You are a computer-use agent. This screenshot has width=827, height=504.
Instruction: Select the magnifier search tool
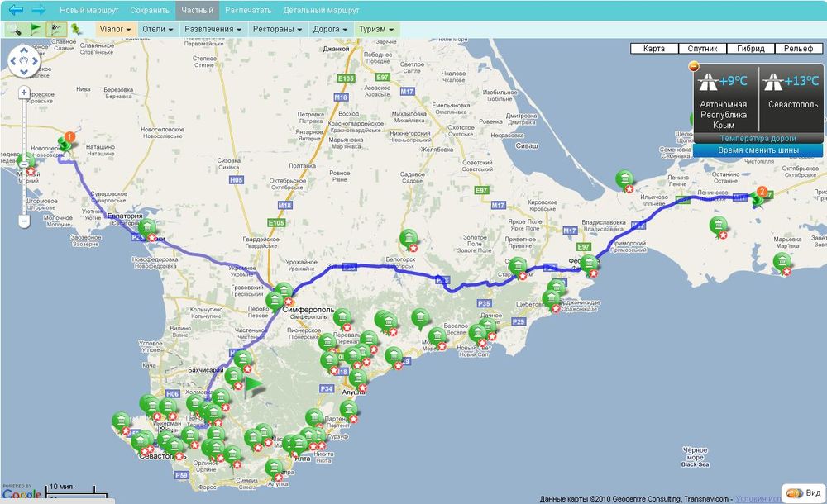[15, 29]
